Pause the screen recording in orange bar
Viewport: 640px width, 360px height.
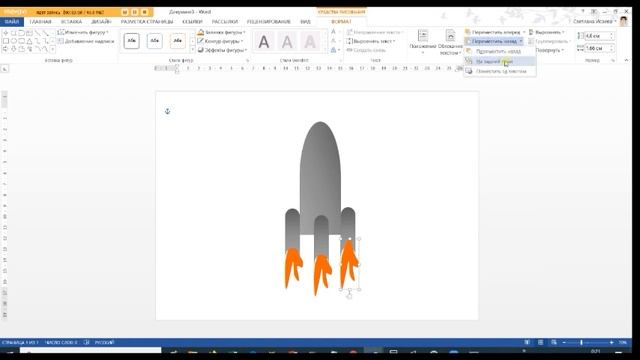pyautogui.click(x=135, y=12)
